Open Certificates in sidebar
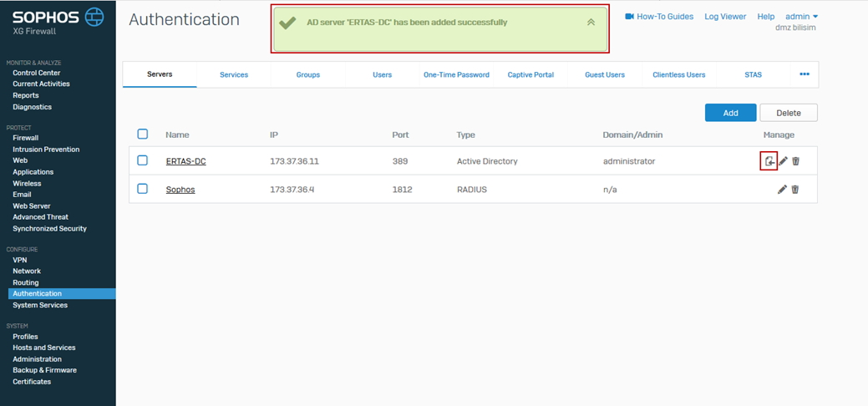This screenshot has height=406, width=868. (x=32, y=381)
